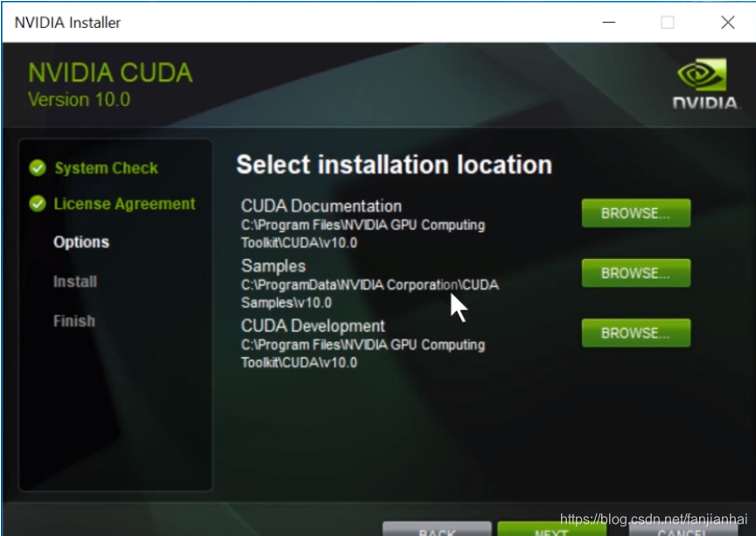756x536 pixels.
Task: Click the 'NVIDIA Installer' window title
Action: [x=67, y=22]
